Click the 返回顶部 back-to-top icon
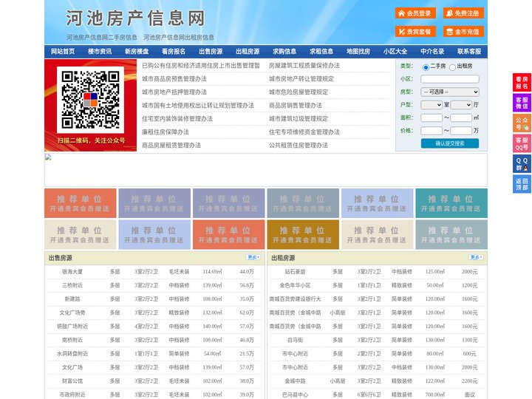The width and height of the screenshot is (532, 399). coord(522,184)
